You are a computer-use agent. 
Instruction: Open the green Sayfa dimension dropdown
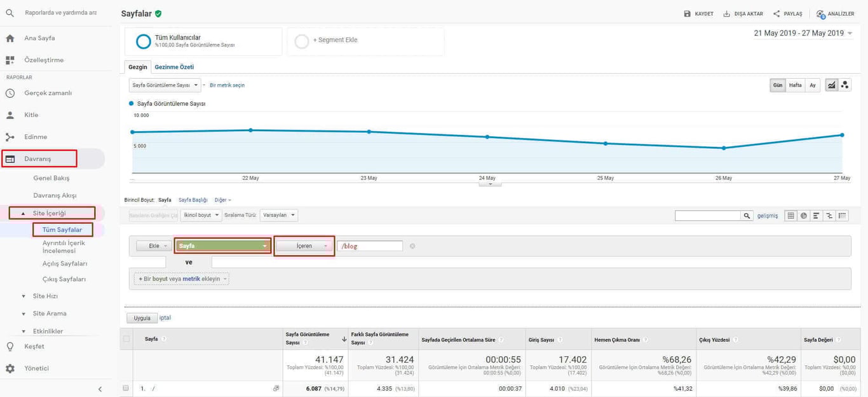tap(223, 246)
